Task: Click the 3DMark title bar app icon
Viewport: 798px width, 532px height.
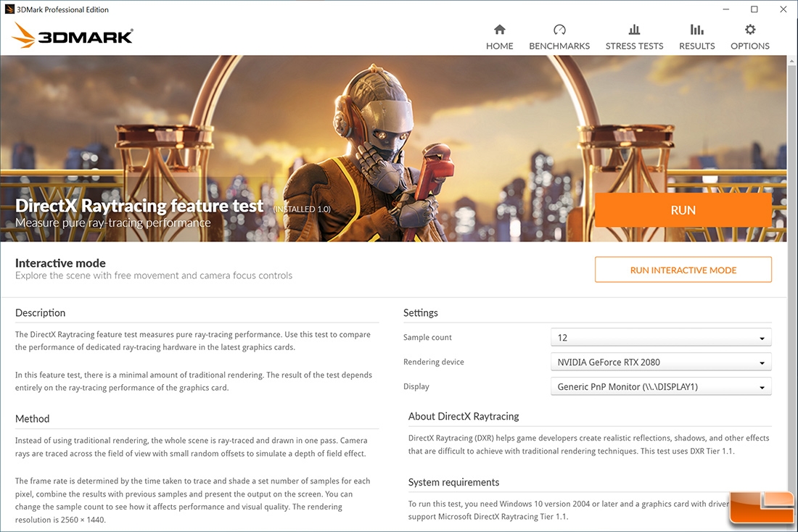Action: 9,9
